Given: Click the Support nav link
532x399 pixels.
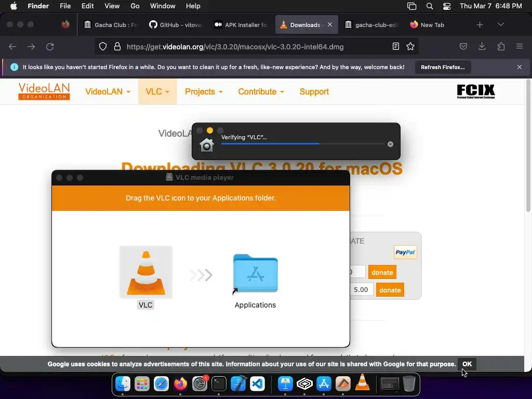Looking at the screenshot, I should point(314,91).
